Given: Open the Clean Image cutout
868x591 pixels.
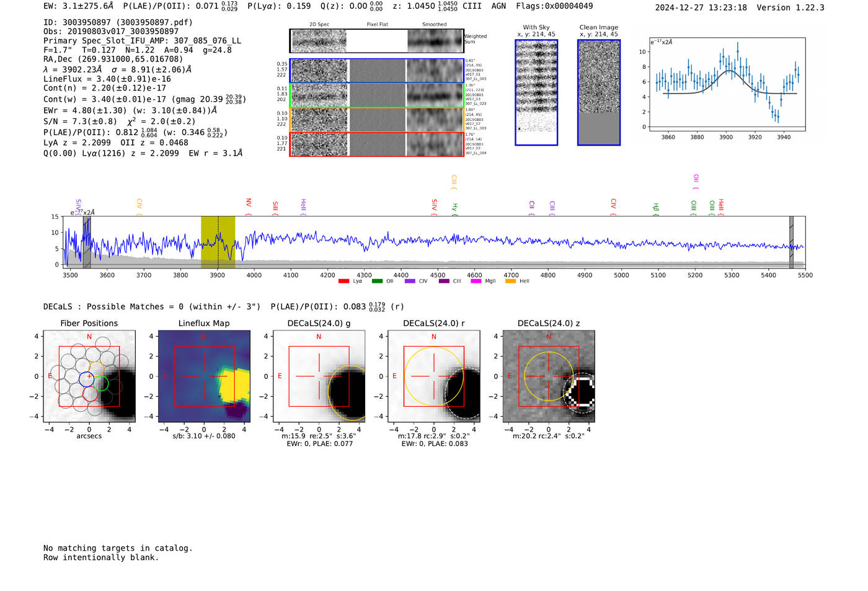Looking at the screenshot, I should pos(599,92).
